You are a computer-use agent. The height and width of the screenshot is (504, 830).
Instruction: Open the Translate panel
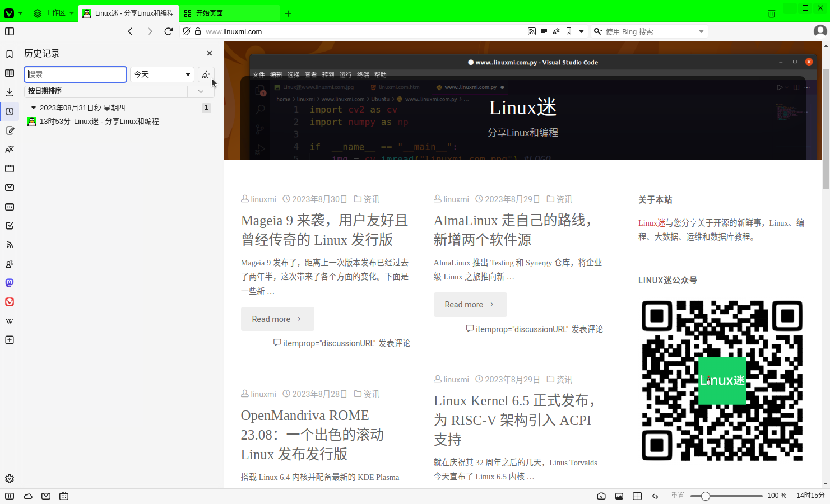tap(10, 150)
